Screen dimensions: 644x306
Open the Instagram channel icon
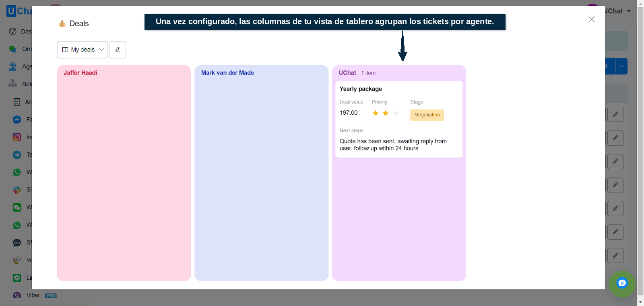click(17, 137)
